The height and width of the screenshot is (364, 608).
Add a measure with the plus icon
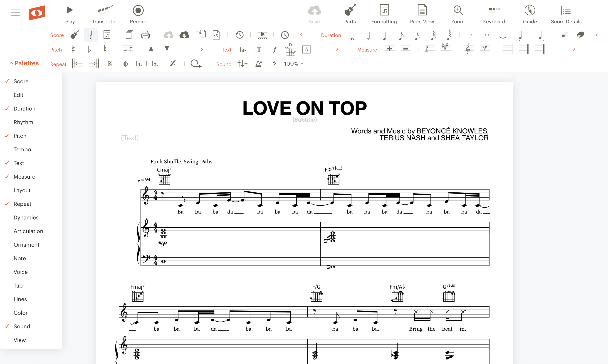pyautogui.click(x=389, y=49)
